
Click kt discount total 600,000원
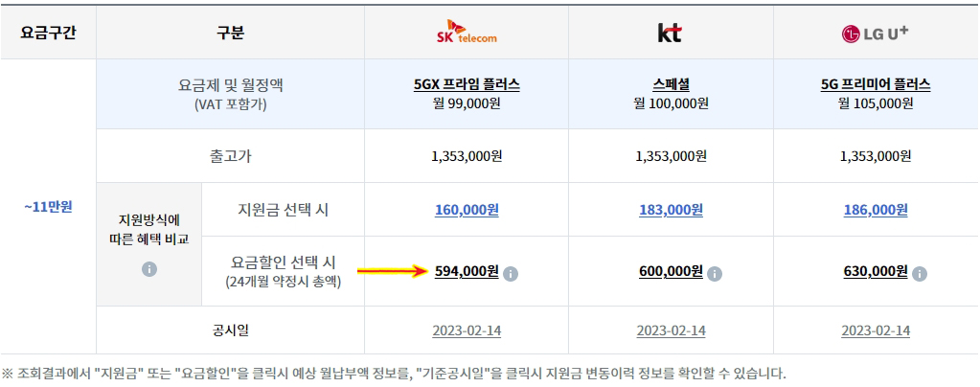point(671,271)
